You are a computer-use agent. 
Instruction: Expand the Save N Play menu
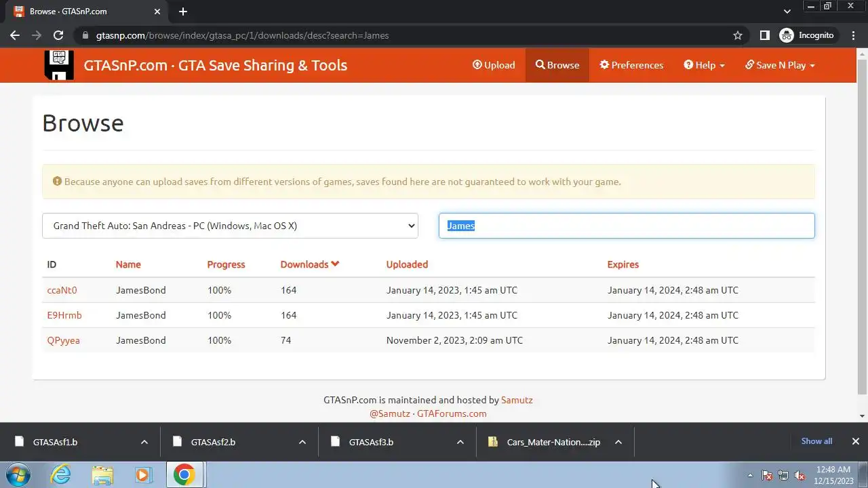(x=780, y=65)
